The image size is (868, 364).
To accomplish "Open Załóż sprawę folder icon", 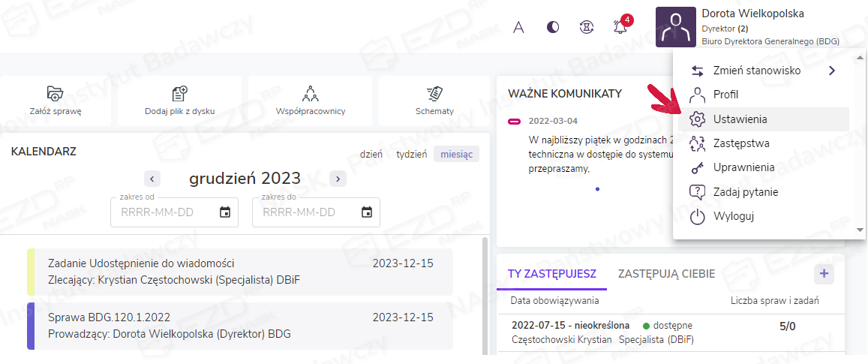I will [x=55, y=94].
